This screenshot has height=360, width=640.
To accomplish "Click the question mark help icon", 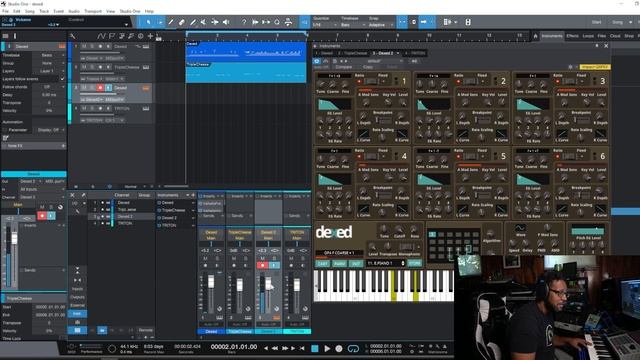I will click(244, 22).
